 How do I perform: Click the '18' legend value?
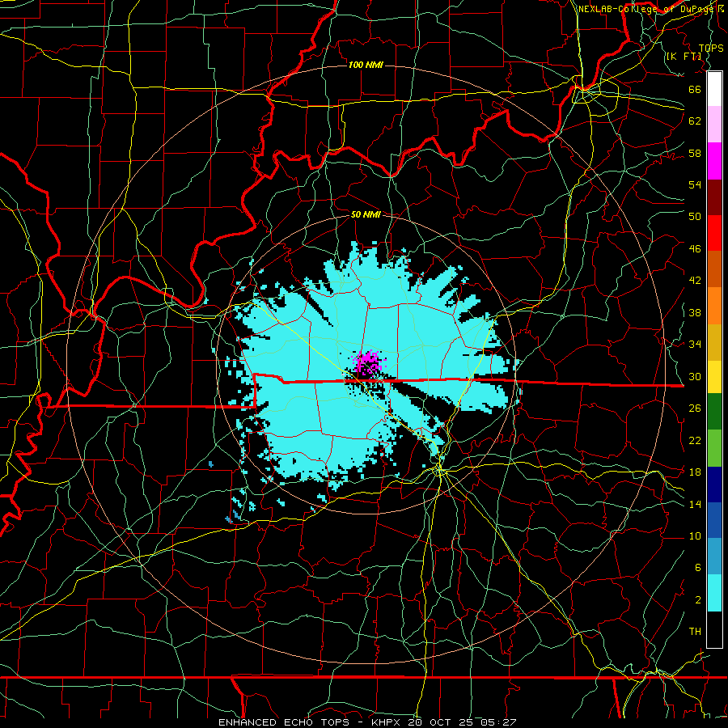(x=695, y=472)
